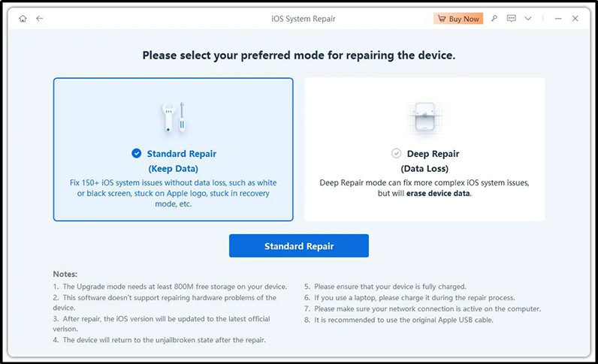598x364 pixels.
Task: Select the Standard Repair radio option
Action: (x=137, y=153)
